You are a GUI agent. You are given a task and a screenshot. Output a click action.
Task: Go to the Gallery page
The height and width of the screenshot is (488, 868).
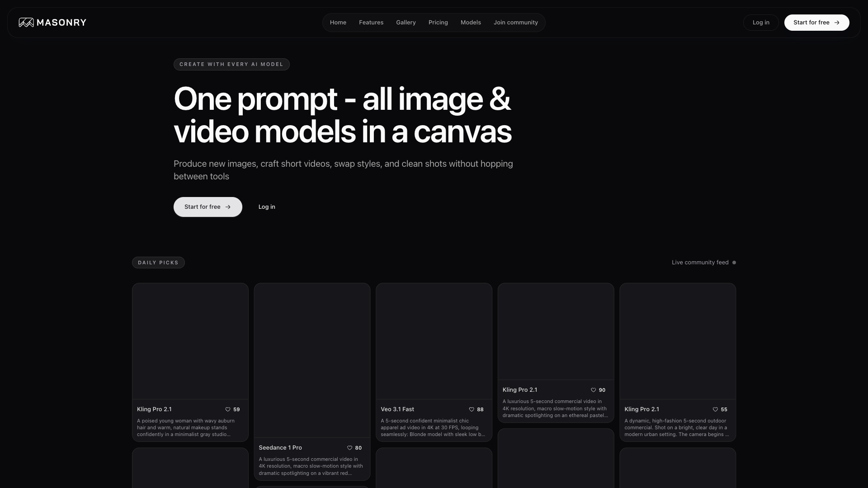406,23
